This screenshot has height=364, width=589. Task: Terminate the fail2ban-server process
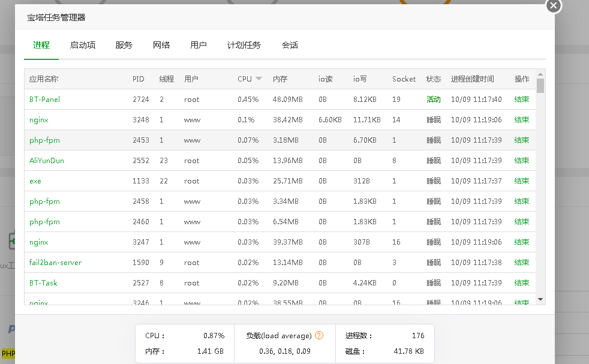pyautogui.click(x=521, y=263)
